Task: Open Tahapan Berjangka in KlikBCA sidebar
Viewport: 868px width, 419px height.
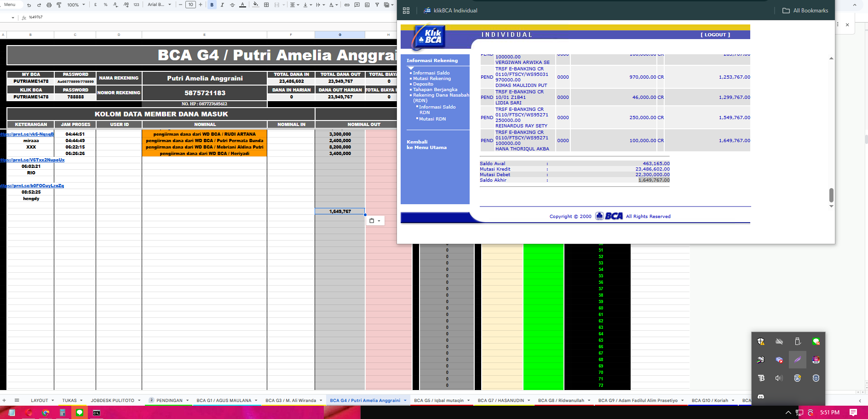Action: [x=435, y=89]
